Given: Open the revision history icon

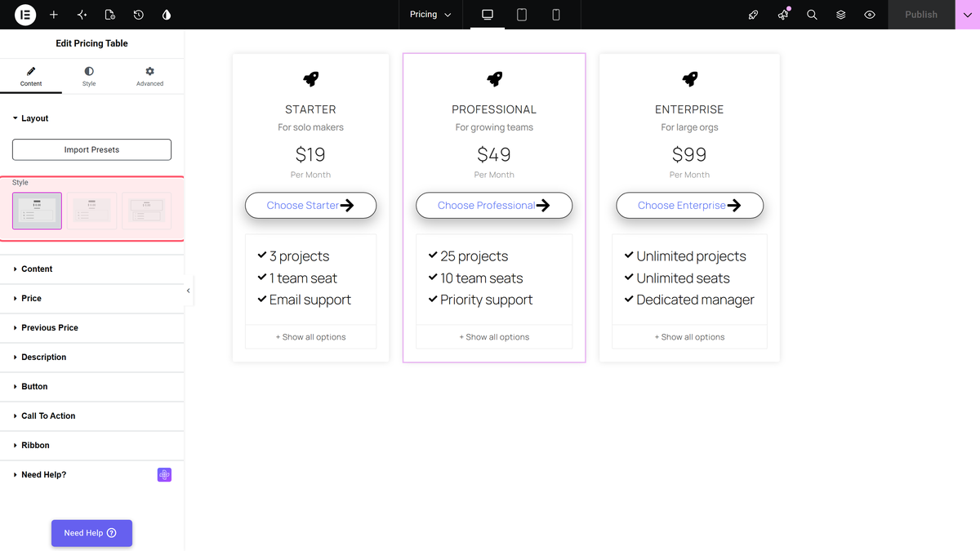Looking at the screenshot, I should pos(139,15).
